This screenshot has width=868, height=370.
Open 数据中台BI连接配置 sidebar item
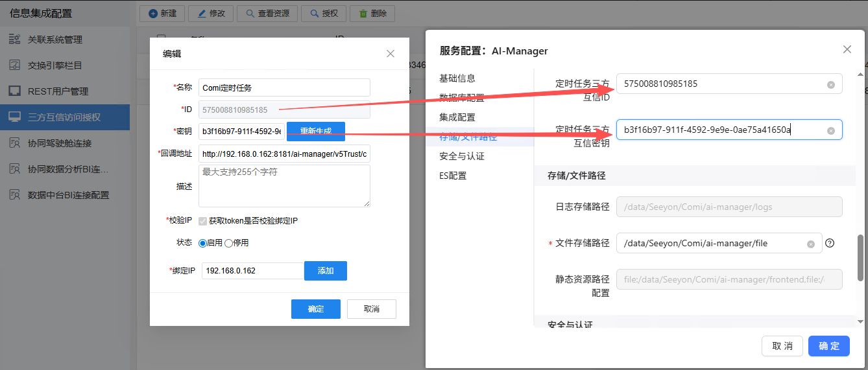(65, 195)
